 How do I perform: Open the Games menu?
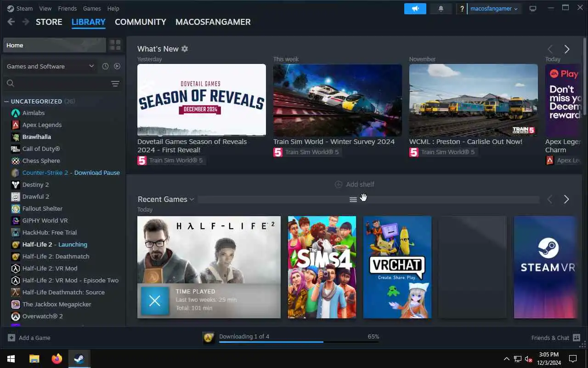pyautogui.click(x=92, y=8)
